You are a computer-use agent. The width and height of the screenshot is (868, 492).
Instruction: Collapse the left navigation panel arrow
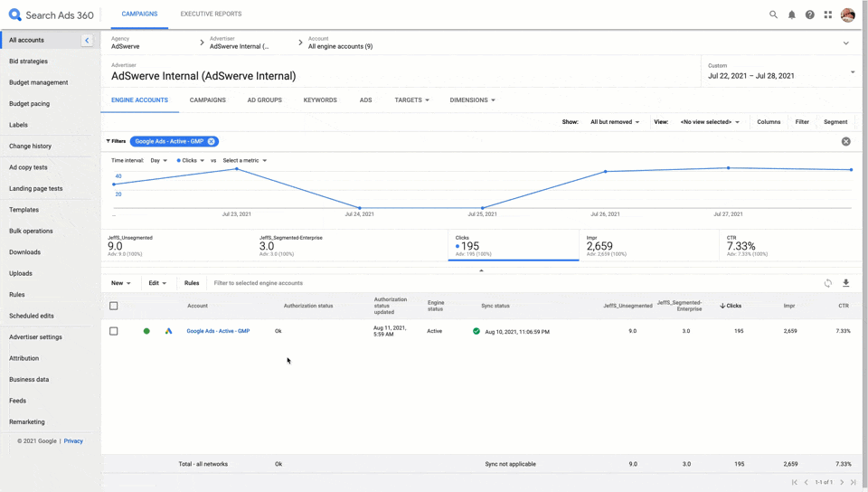[87, 40]
